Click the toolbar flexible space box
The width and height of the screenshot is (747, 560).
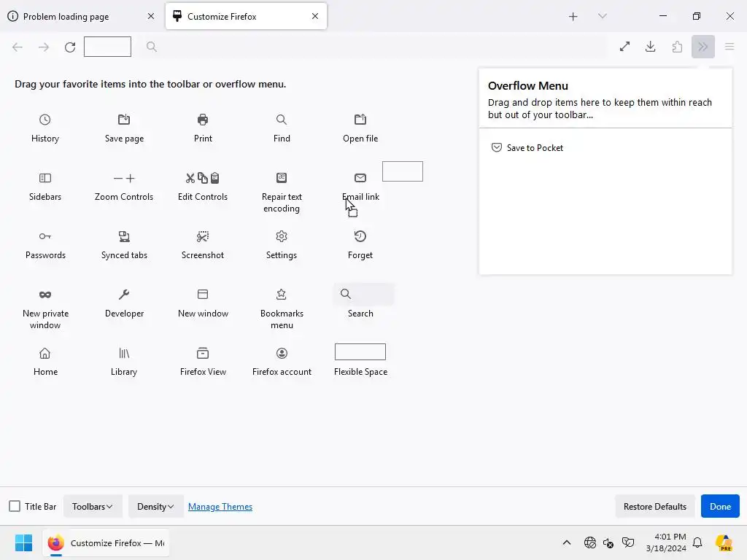107,47
